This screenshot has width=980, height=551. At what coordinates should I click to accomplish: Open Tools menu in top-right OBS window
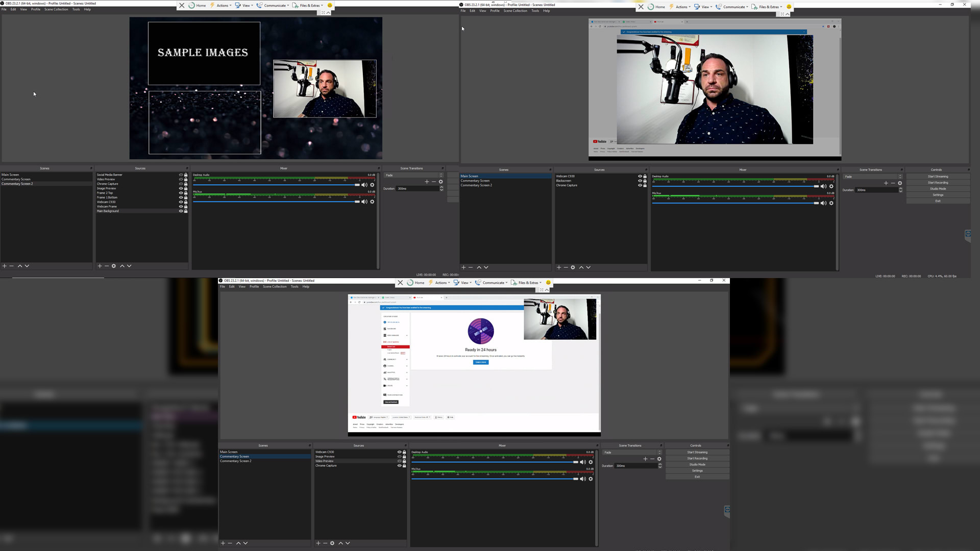535,11
